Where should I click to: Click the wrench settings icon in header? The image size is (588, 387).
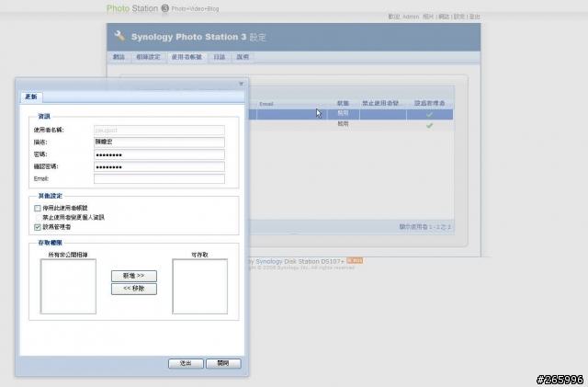(x=119, y=36)
